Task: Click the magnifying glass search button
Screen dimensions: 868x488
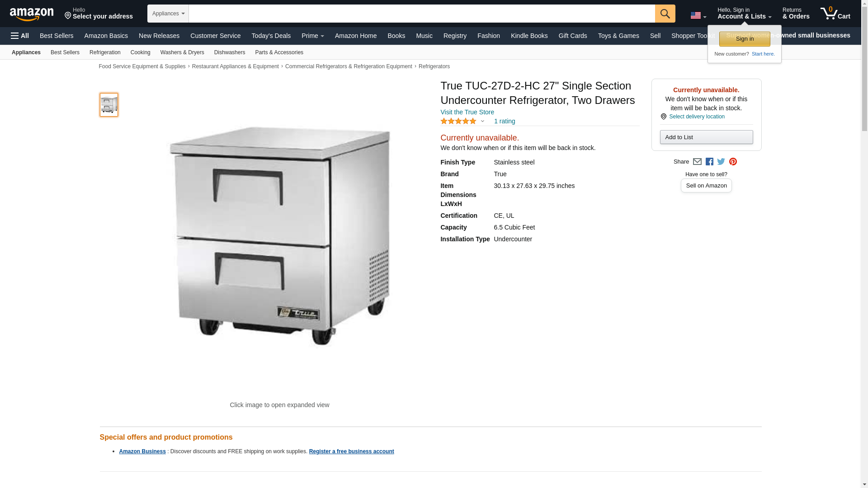Action: pos(665,14)
